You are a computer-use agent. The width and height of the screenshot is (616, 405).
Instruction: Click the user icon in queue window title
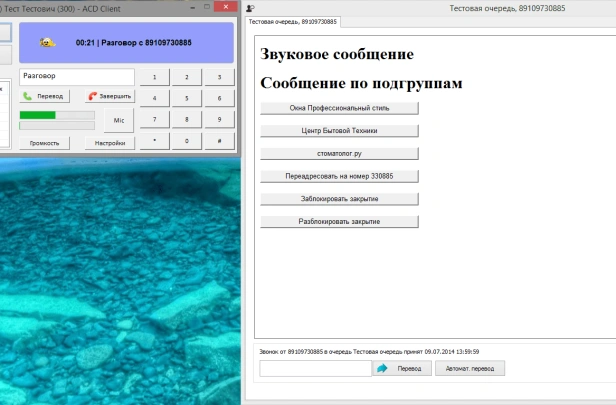point(250,7)
